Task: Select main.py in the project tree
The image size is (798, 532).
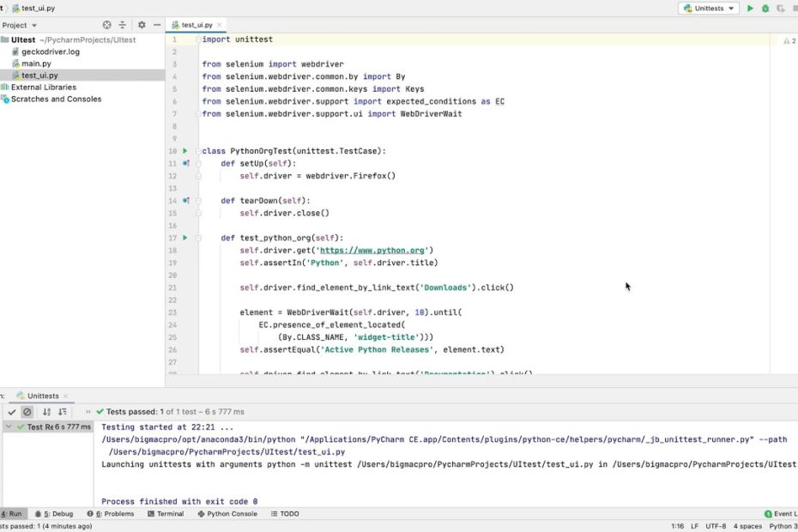Action: pos(35,63)
